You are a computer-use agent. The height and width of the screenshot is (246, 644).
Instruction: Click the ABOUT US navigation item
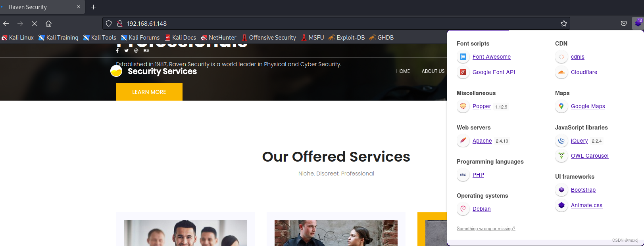(433, 71)
